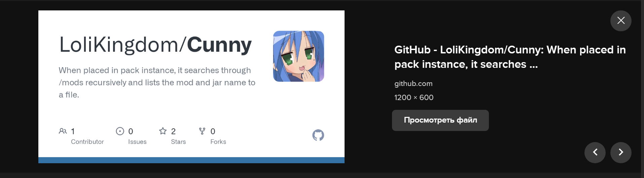Screen dimensions: 644x178
Task: Close the image preview panel
Action: 621,21
